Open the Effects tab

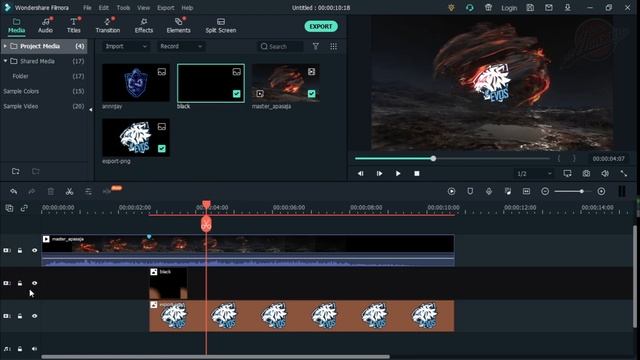pyautogui.click(x=144, y=25)
